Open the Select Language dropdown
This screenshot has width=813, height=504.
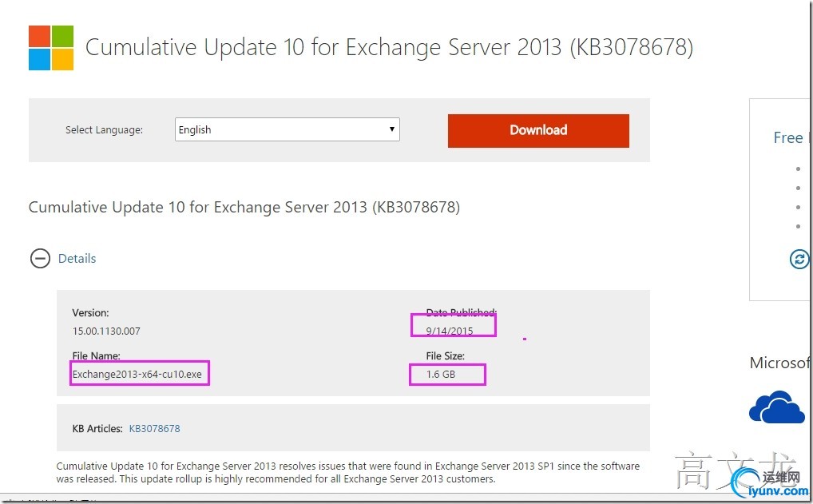tap(288, 129)
